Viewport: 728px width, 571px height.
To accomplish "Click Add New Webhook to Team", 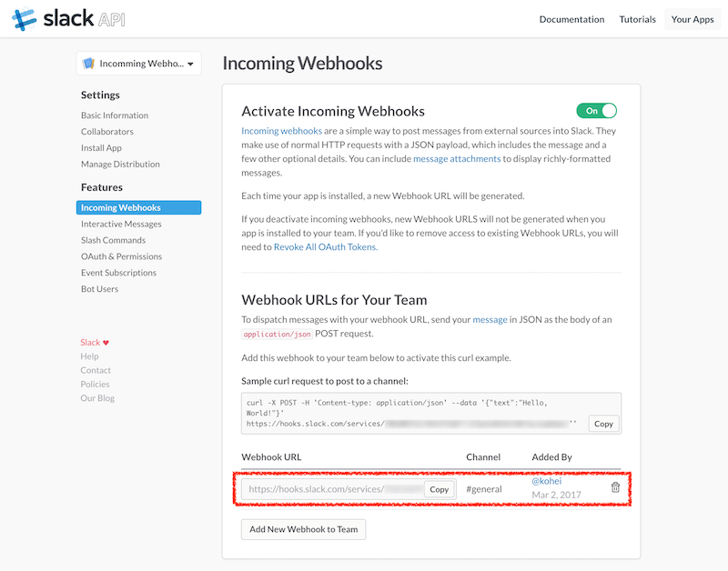I will click(303, 529).
